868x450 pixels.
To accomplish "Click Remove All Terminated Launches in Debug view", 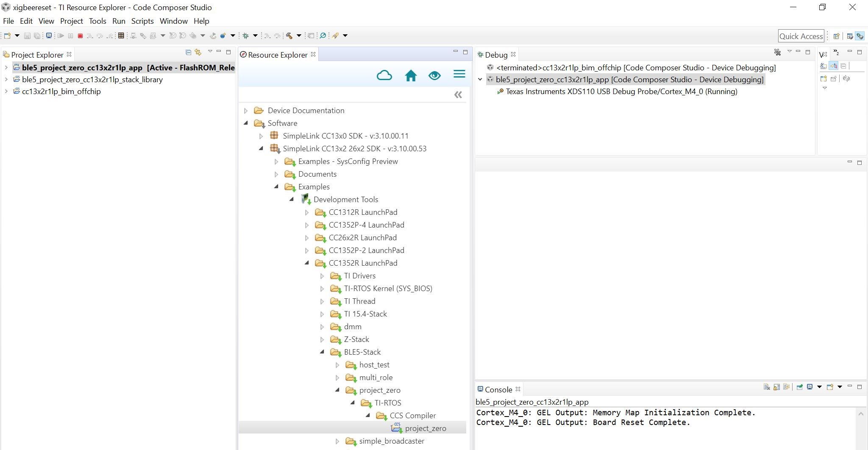I will (x=777, y=52).
